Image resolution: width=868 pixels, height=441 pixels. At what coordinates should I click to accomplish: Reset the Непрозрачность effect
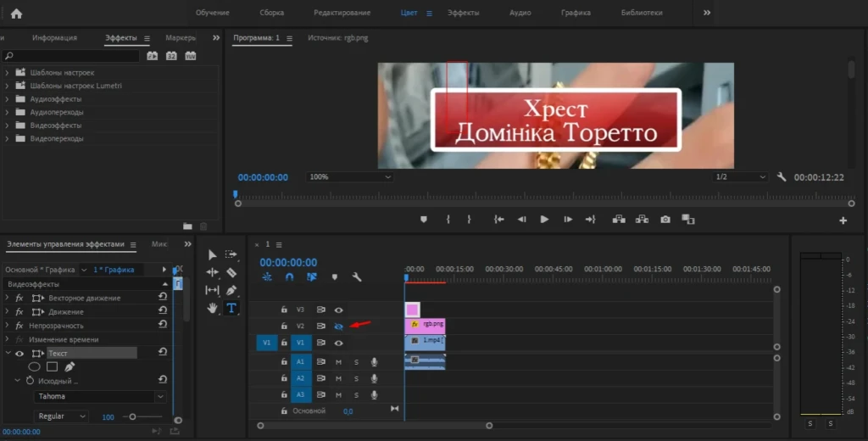(x=162, y=325)
